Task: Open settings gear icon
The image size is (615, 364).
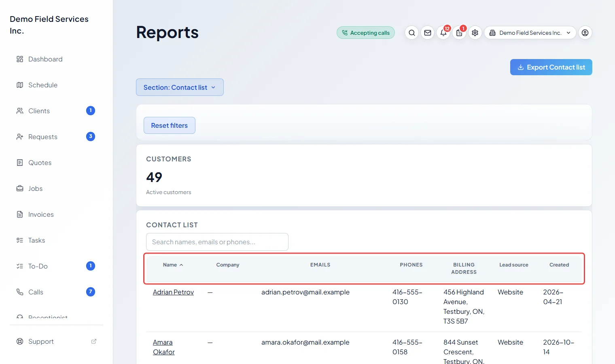Action: pyautogui.click(x=475, y=33)
